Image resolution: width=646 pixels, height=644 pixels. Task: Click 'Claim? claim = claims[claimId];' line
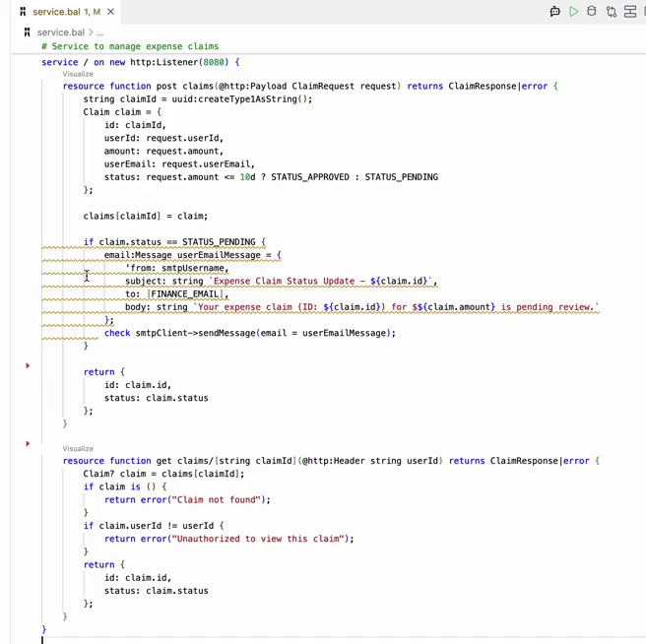click(163, 474)
